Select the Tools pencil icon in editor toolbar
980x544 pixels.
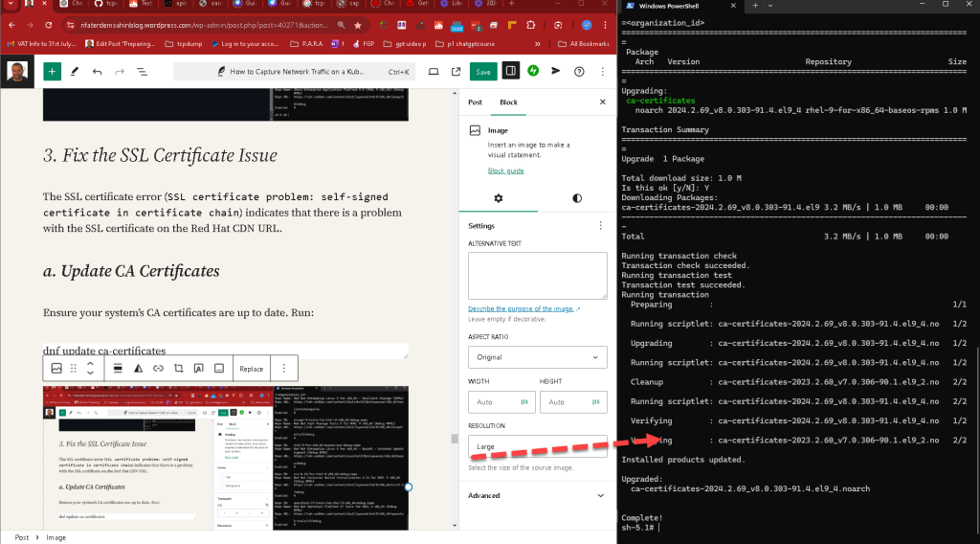tap(75, 71)
